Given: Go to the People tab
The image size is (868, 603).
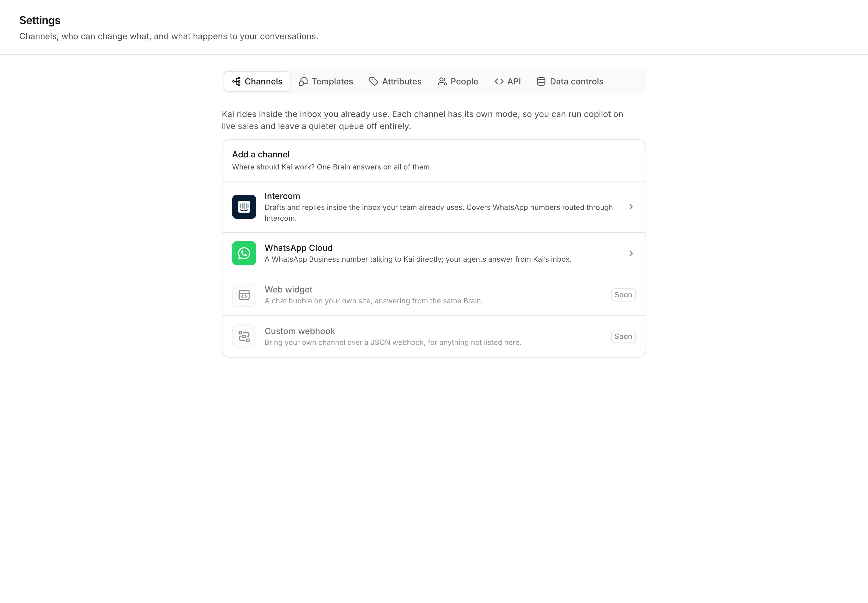Looking at the screenshot, I should pyautogui.click(x=458, y=81).
